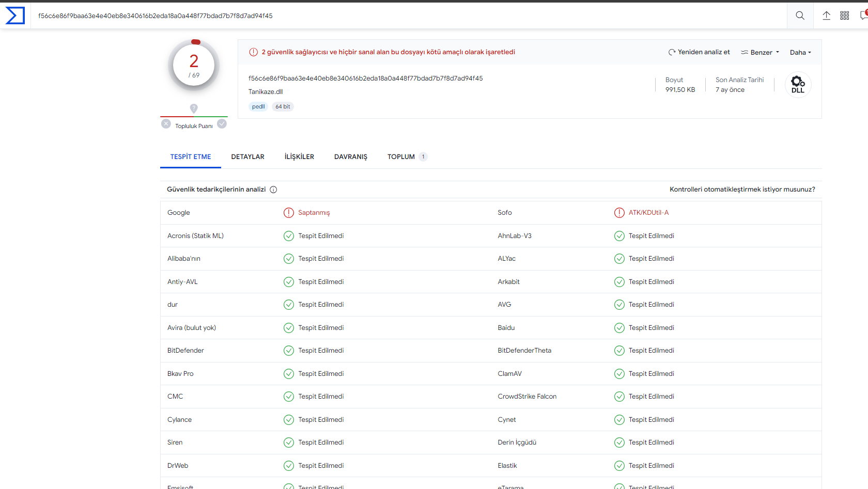Open the İLİŞKİLER tab

click(299, 157)
